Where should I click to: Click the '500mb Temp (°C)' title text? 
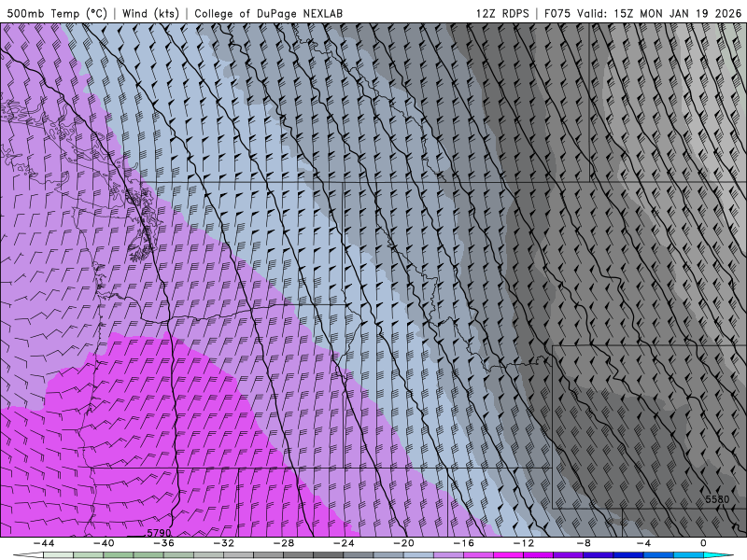tap(57, 13)
